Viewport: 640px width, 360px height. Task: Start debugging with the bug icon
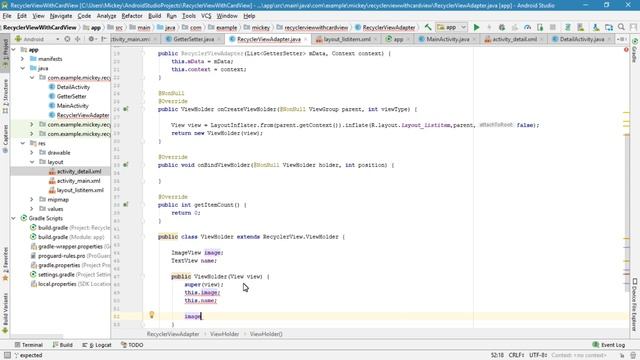[x=502, y=27]
